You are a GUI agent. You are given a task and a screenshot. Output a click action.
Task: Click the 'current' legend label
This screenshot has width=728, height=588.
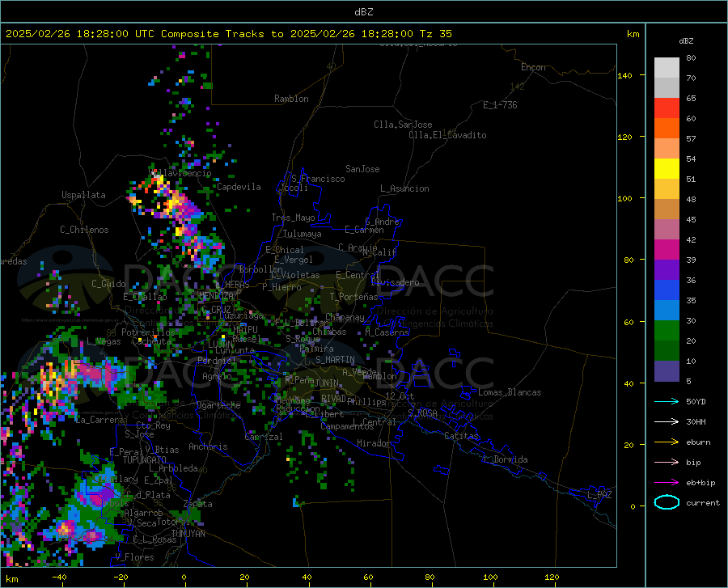(702, 502)
